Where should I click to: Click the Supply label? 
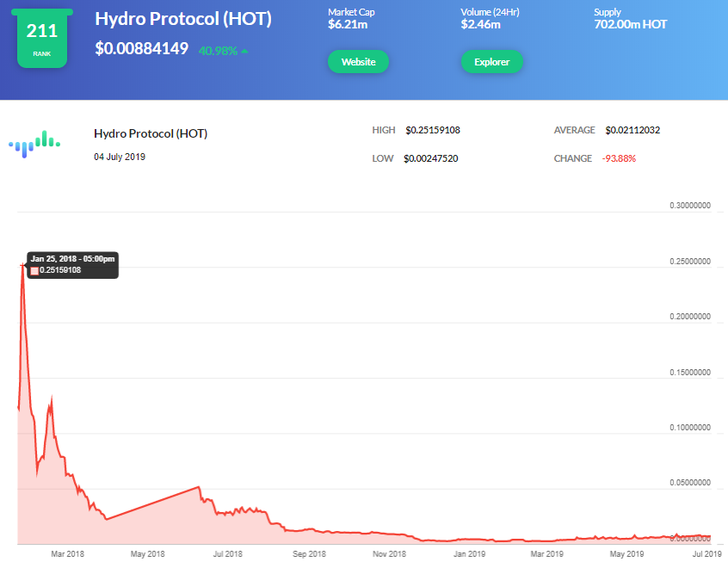point(608,12)
